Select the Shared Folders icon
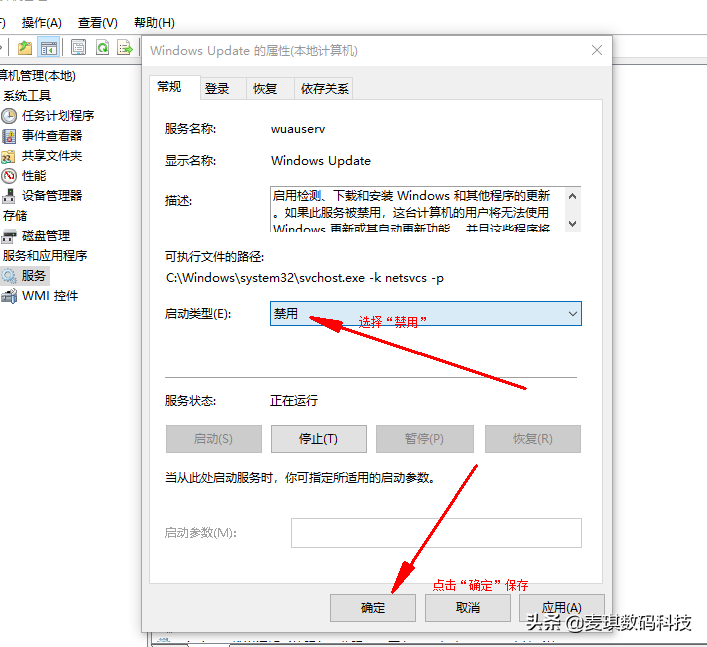Screen dimensions: 707x647 point(8,156)
